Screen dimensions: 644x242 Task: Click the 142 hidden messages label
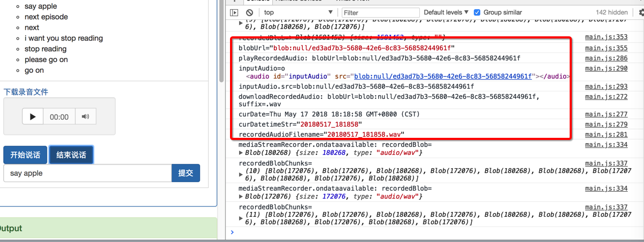(611, 12)
